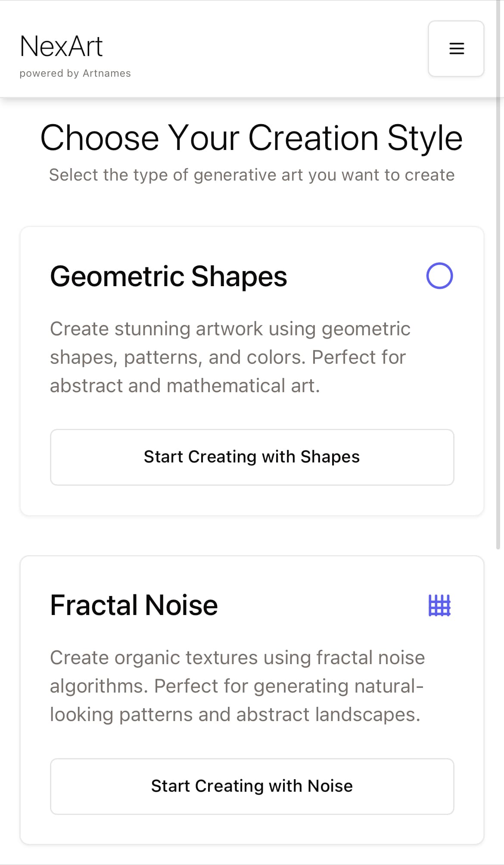Click the 'Choose Your Creation Style' heading
Screen dimensions: 504x865
coord(252,138)
